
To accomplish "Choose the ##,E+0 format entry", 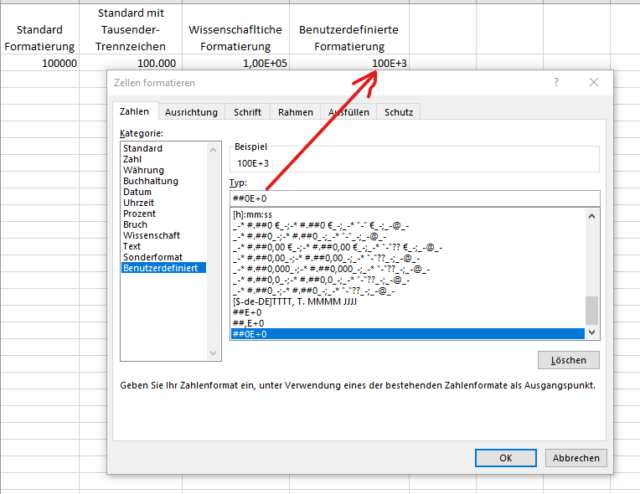I will (407, 323).
